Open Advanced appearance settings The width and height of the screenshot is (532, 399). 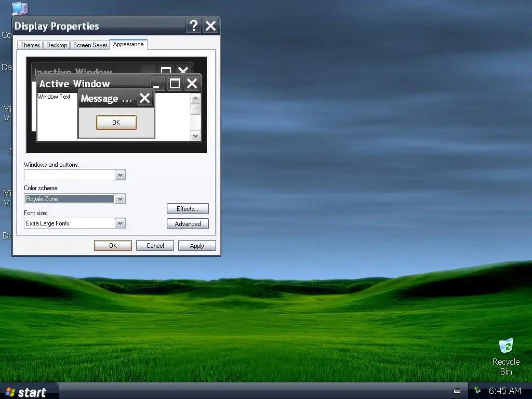(x=188, y=223)
